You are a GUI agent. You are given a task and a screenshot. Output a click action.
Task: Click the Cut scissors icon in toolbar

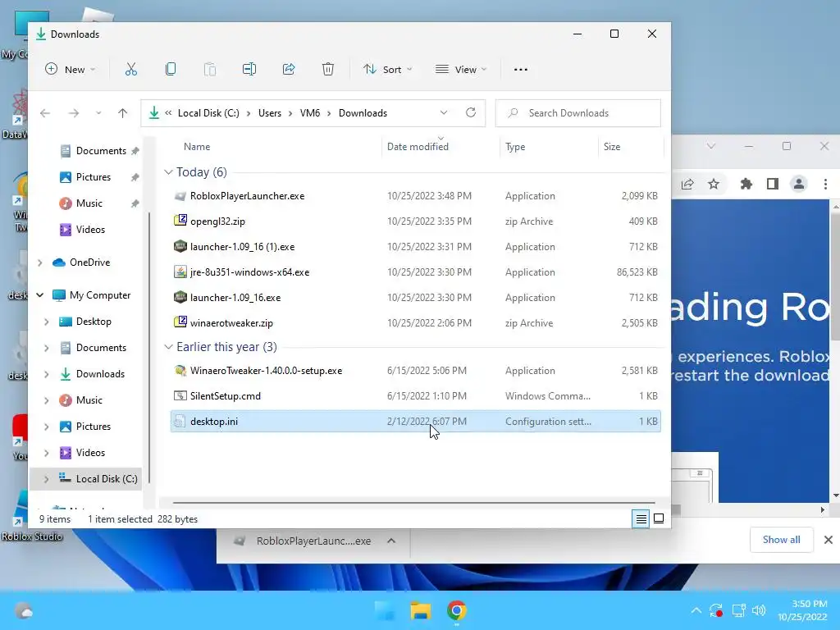131,69
